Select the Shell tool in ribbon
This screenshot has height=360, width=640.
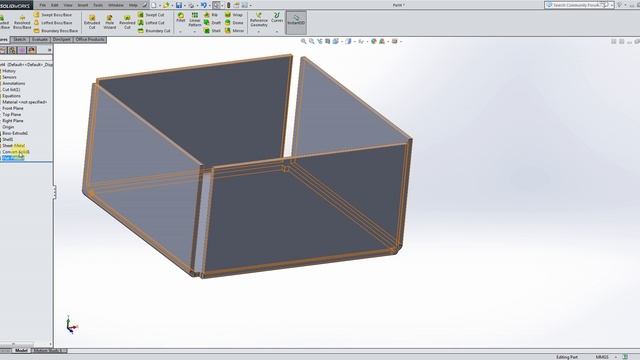click(212, 31)
